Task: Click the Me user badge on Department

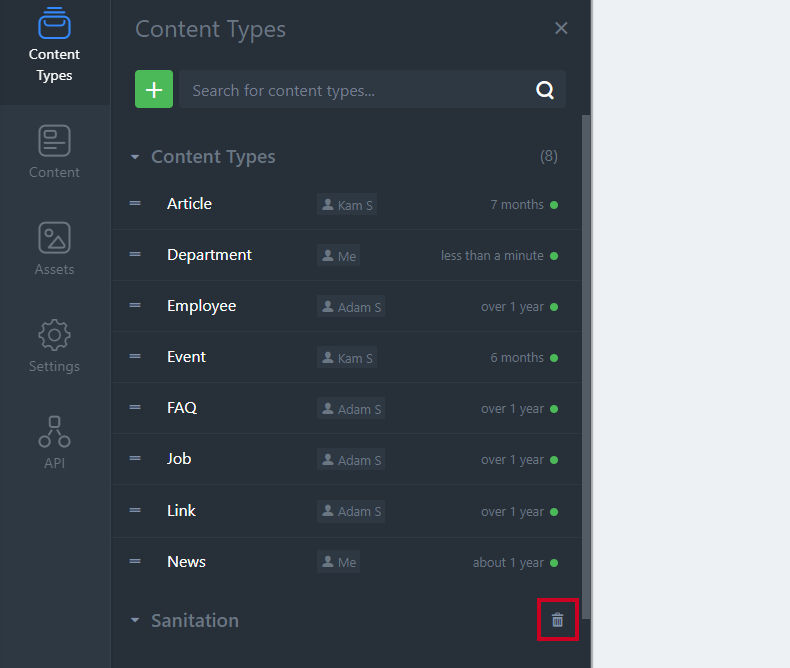Action: [x=339, y=255]
